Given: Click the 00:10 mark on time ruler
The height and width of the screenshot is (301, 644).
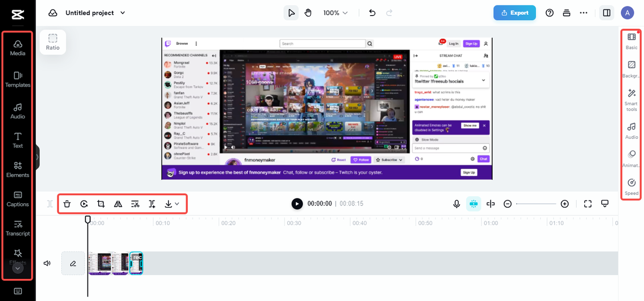Looking at the screenshot, I should pyautogui.click(x=162, y=223).
